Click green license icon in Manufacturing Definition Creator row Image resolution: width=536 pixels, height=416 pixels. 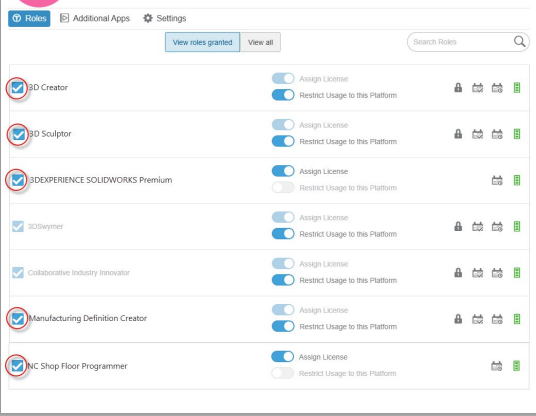(x=517, y=319)
